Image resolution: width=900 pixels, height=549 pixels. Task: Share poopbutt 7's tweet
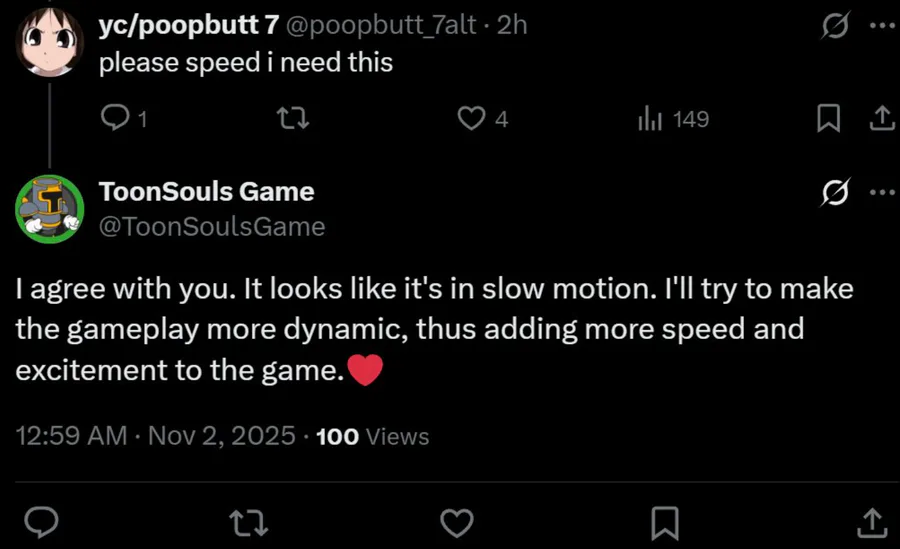(x=881, y=119)
